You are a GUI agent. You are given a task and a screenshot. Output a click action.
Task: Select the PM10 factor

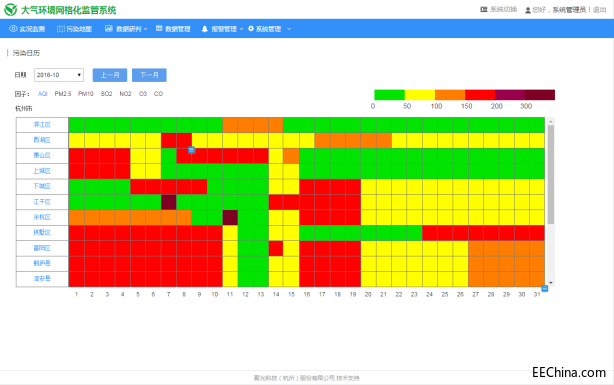[x=86, y=94]
